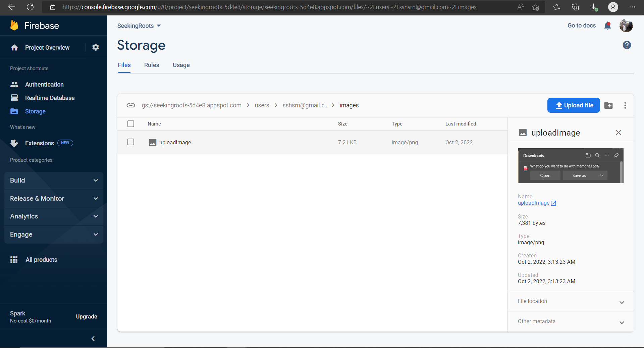Open browser collections icon
The width and height of the screenshot is (644, 348).
click(575, 7)
